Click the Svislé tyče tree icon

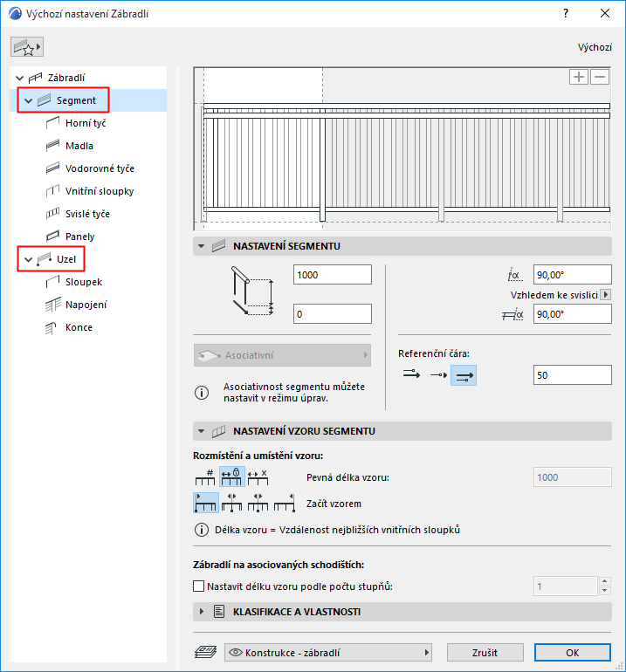(x=52, y=214)
